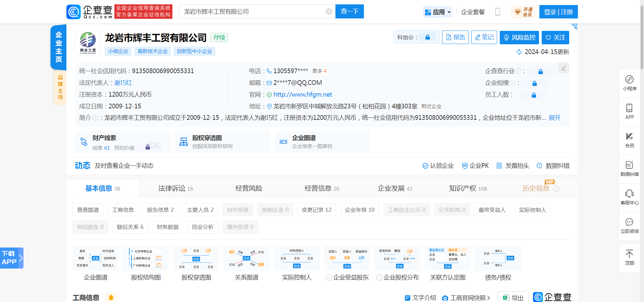Switch to 经营信息 tab
The width and height of the screenshot is (644, 302).
pyautogui.click(x=322, y=188)
